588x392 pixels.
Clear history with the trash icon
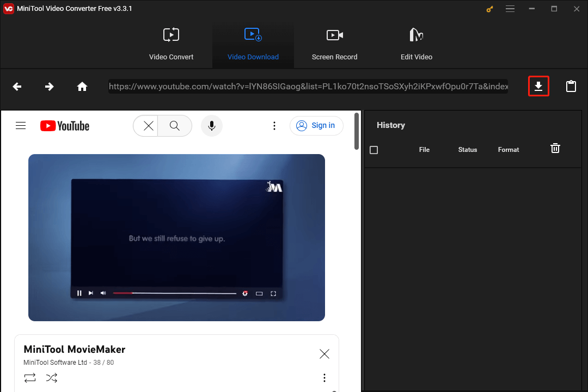pyautogui.click(x=555, y=148)
